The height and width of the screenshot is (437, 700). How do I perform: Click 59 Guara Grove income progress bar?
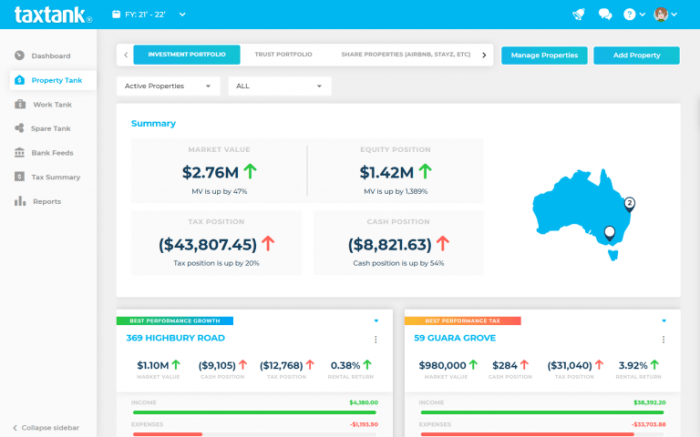(x=542, y=412)
